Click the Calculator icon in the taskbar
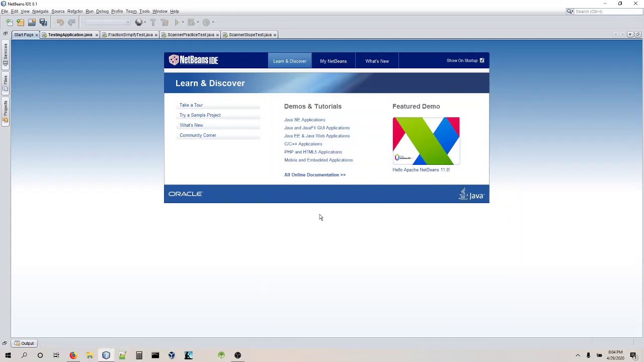The width and height of the screenshot is (644, 362). [x=139, y=355]
